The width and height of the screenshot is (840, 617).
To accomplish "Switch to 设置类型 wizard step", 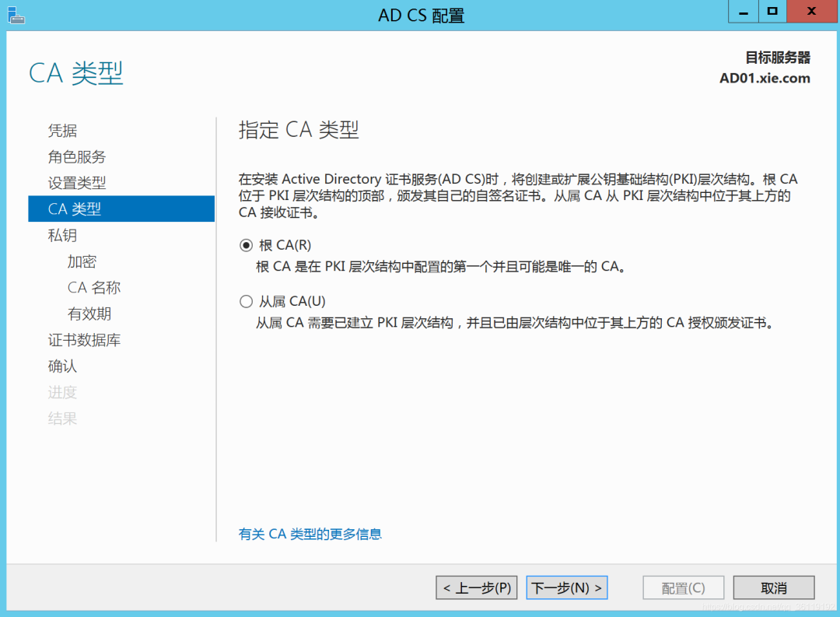I will click(x=76, y=184).
